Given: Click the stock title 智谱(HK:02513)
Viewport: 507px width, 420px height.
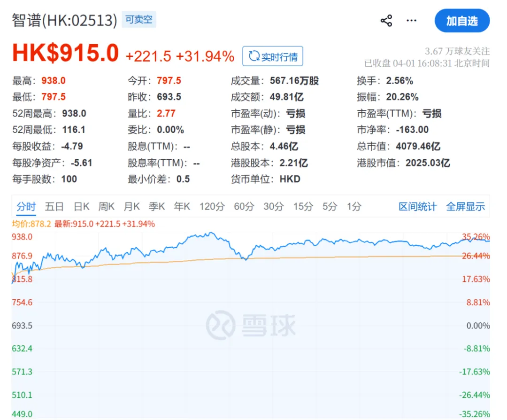Looking at the screenshot, I should click(x=64, y=20).
